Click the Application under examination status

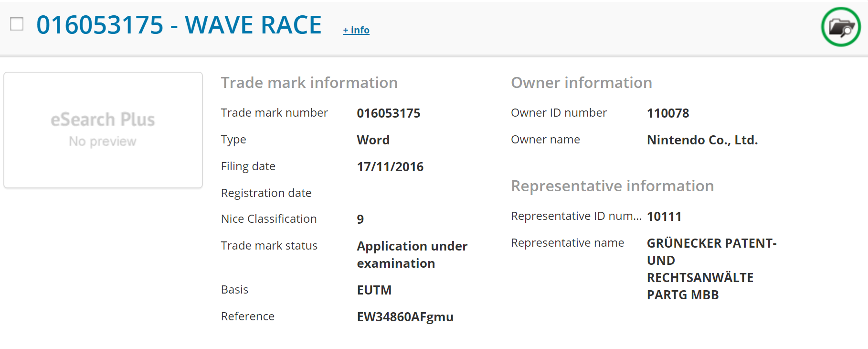coord(412,254)
